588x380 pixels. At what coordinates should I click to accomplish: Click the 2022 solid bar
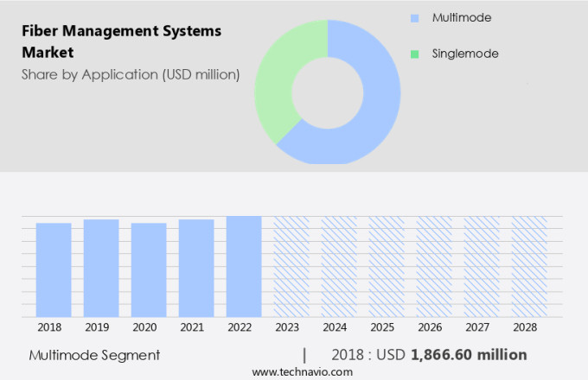244,266
